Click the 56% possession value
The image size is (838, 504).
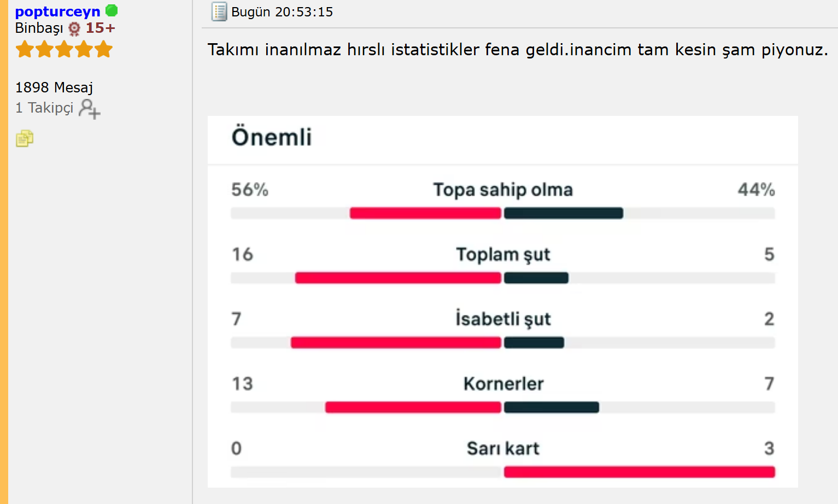pyautogui.click(x=250, y=190)
